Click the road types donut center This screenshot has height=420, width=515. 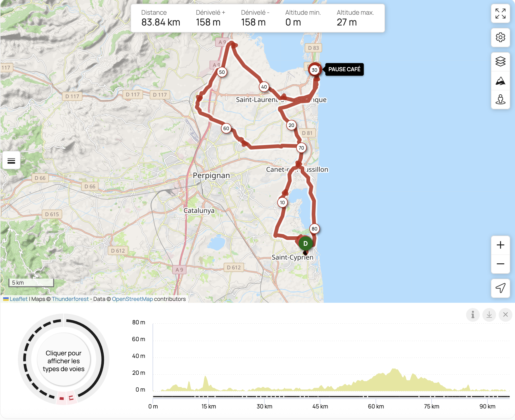(64, 361)
